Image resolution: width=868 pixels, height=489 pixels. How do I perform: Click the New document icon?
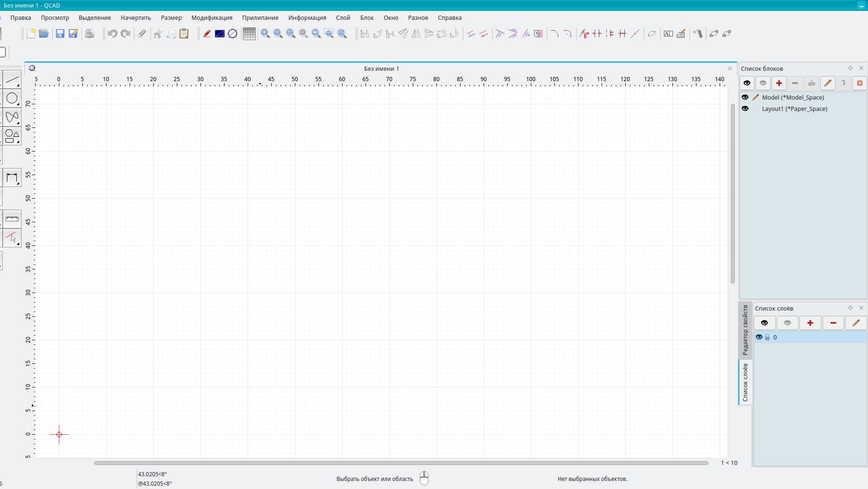pos(31,34)
